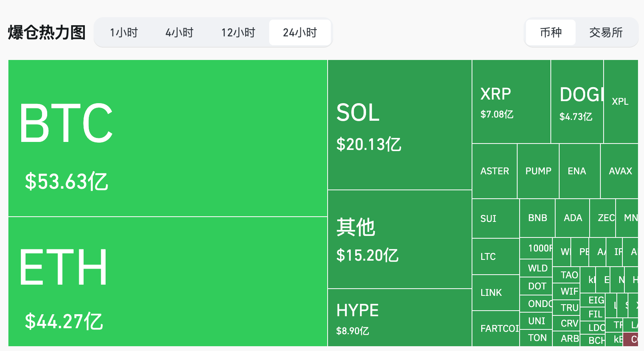
Task: Select the LINK tile
Action: click(495, 293)
